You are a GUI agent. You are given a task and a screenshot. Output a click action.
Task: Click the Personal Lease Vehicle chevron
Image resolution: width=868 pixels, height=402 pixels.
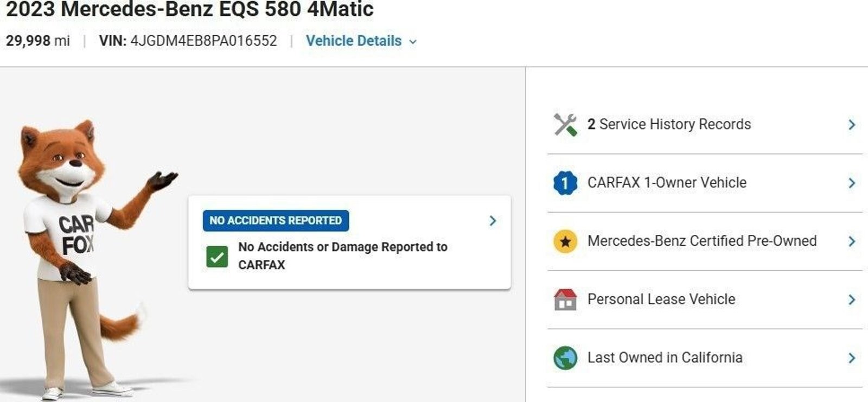point(852,299)
